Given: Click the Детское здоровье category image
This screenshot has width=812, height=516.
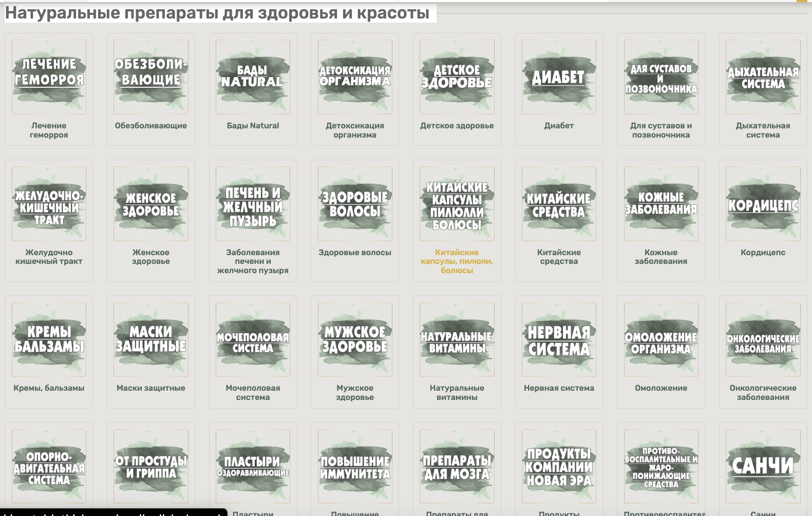Looking at the screenshot, I should pyautogui.click(x=457, y=77).
